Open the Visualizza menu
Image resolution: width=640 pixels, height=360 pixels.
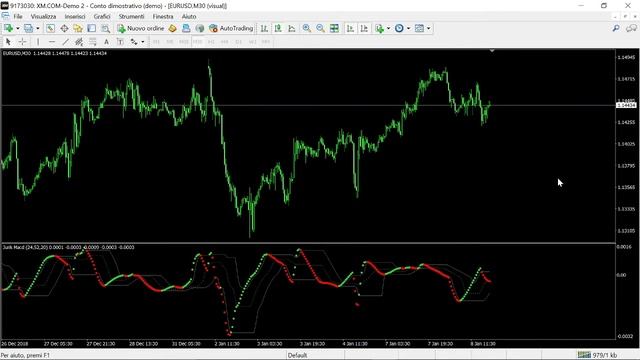coord(43,16)
